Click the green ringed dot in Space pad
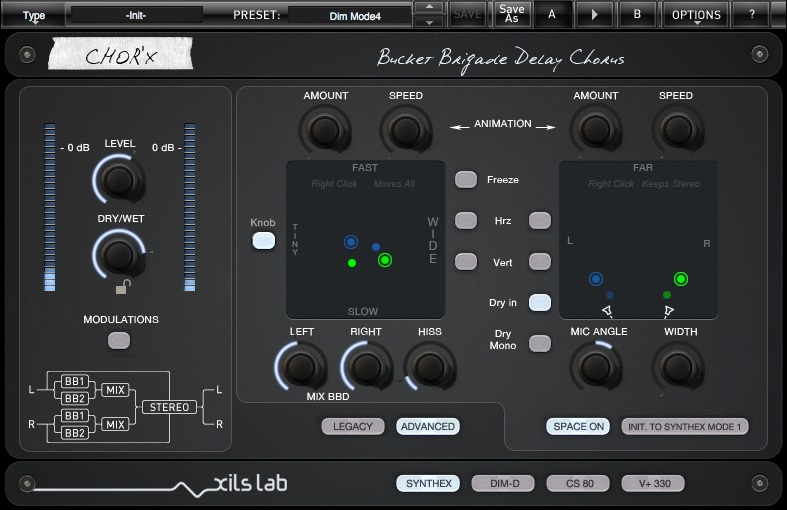 (681, 279)
